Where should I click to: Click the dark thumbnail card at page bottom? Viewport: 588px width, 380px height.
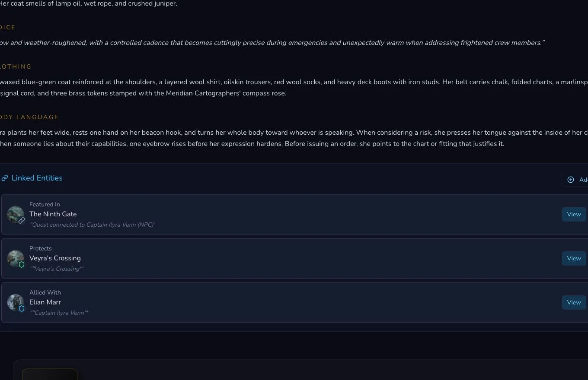[50, 374]
